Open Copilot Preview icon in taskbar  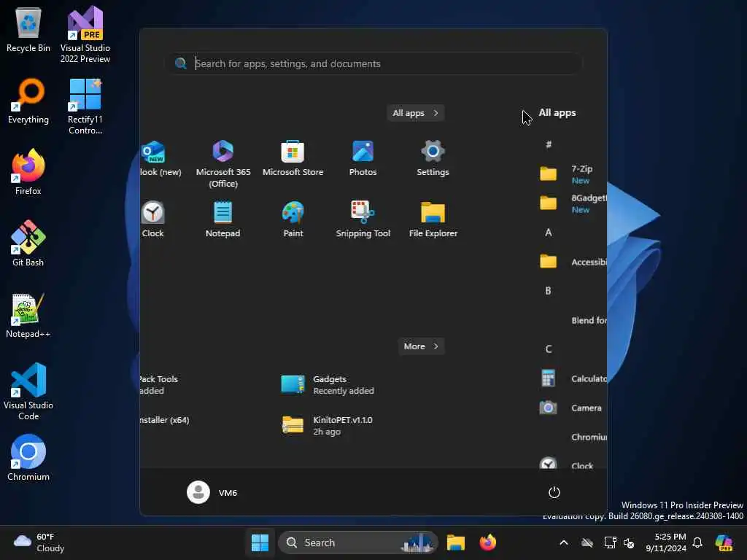724,542
